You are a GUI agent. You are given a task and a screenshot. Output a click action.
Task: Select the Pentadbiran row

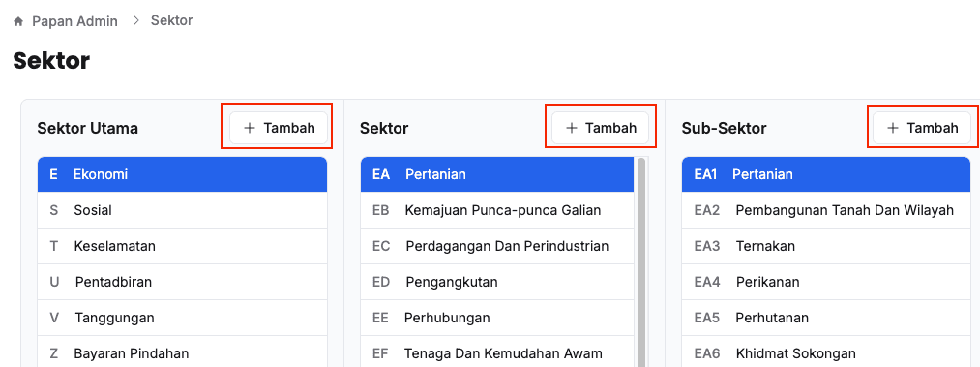(182, 282)
